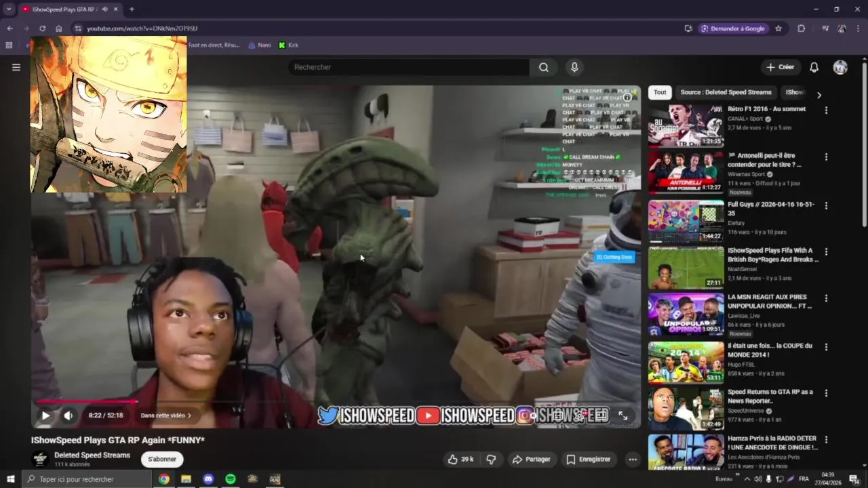
Task: Open the browser home page icon
Action: 59,28
